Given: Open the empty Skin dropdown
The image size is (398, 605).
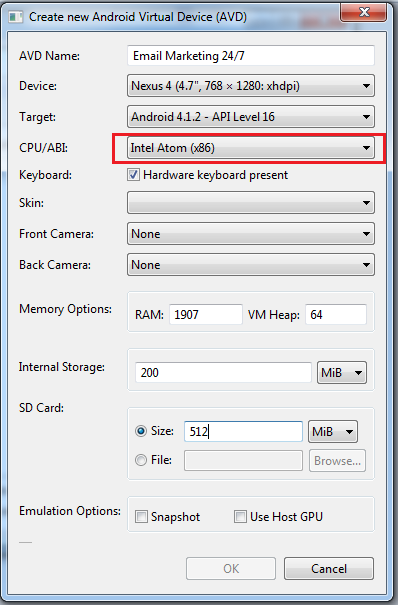Looking at the screenshot, I should coord(251,203).
